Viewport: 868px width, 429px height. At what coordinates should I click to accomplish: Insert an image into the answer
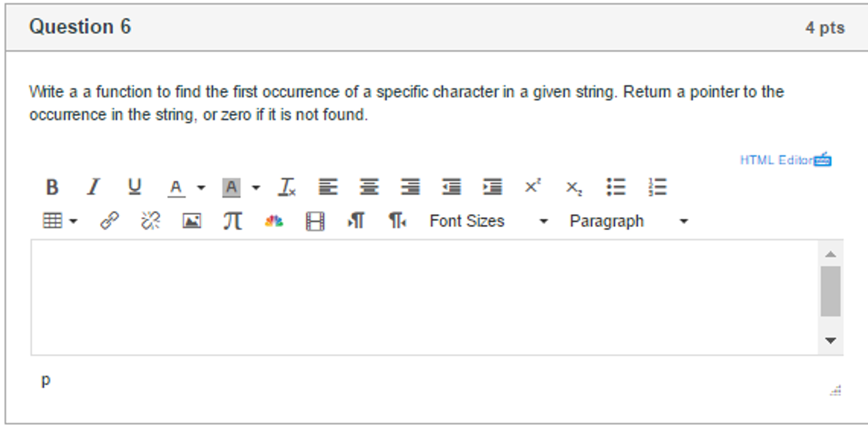click(x=192, y=220)
